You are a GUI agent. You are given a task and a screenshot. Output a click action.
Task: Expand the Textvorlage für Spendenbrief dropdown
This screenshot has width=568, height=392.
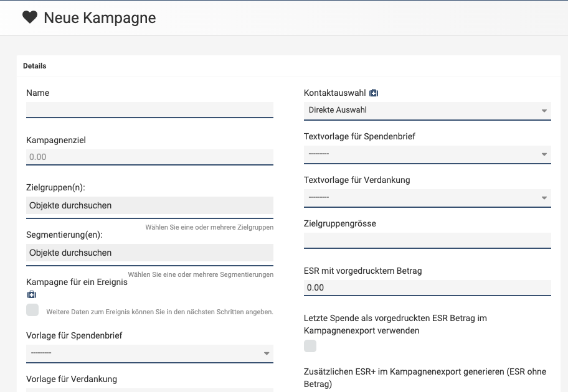[x=427, y=154]
